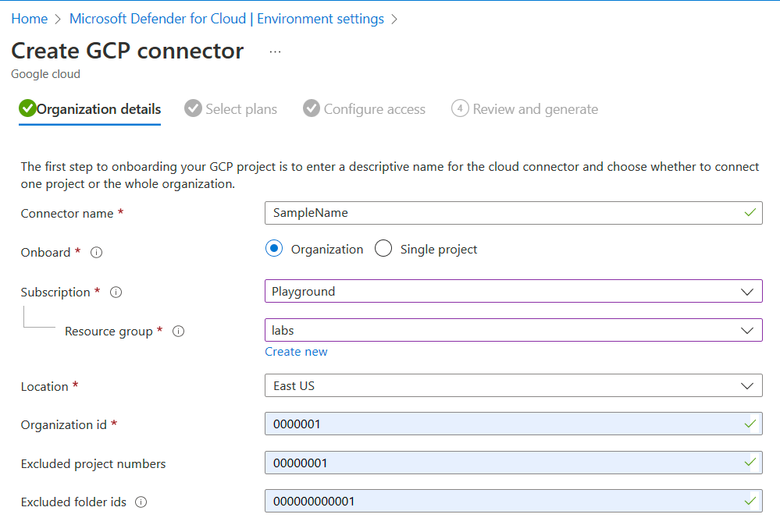Screen dimensions: 780x532
Task: Click the Create new resource group link
Action: (x=296, y=352)
